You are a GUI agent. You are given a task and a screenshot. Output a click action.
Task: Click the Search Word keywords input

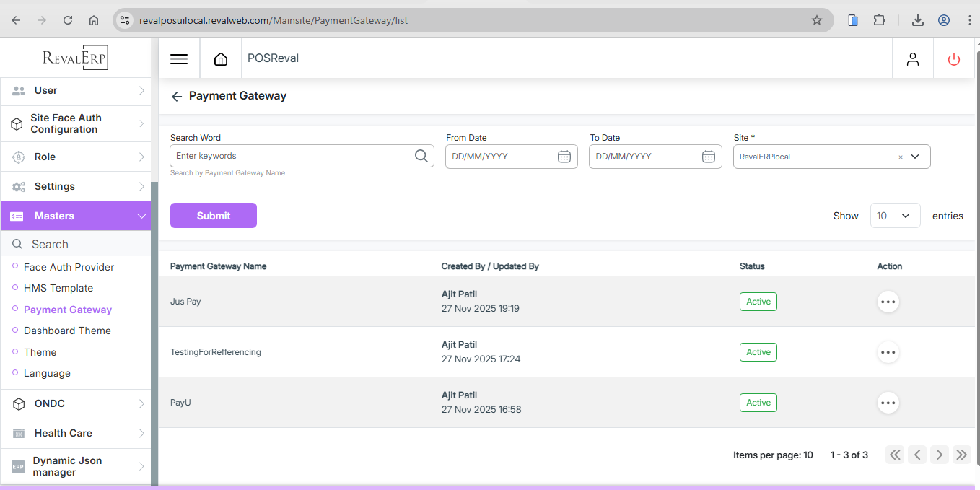pos(292,156)
